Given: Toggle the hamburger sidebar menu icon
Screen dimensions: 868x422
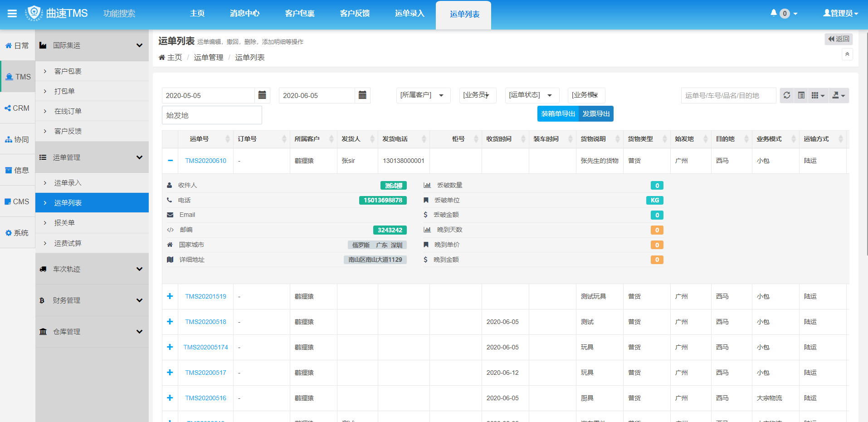Looking at the screenshot, I should coord(12,14).
